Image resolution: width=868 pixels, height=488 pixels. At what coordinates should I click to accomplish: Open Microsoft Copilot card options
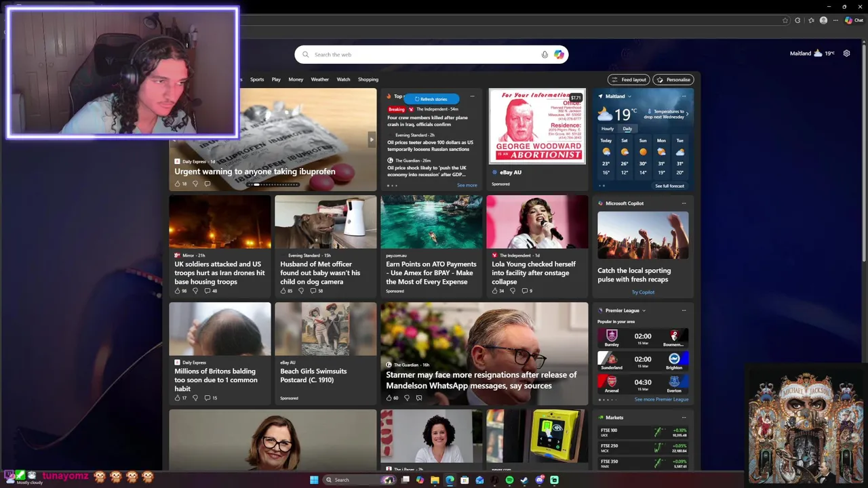pyautogui.click(x=684, y=203)
